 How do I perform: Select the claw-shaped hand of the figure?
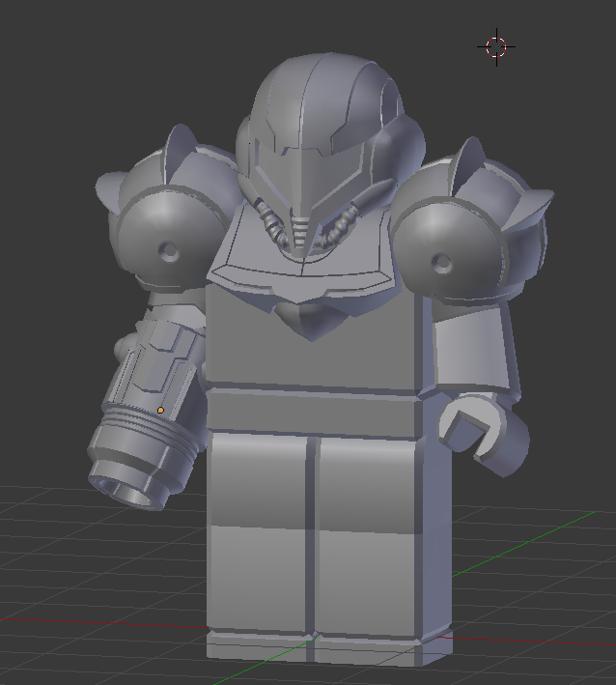tap(484, 433)
